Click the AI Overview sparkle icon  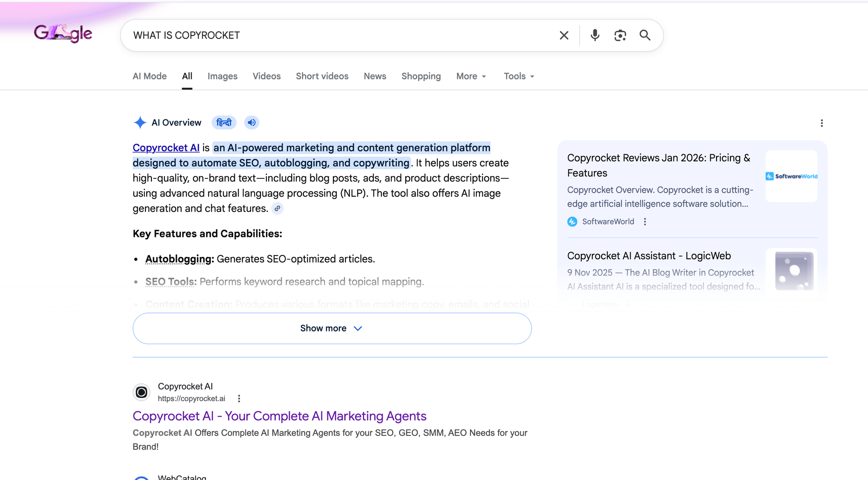140,122
